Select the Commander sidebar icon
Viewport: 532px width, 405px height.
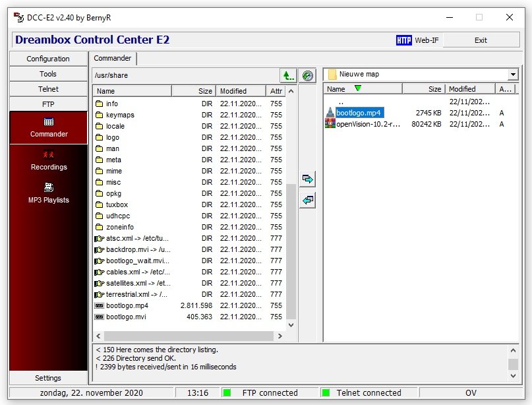[47, 123]
